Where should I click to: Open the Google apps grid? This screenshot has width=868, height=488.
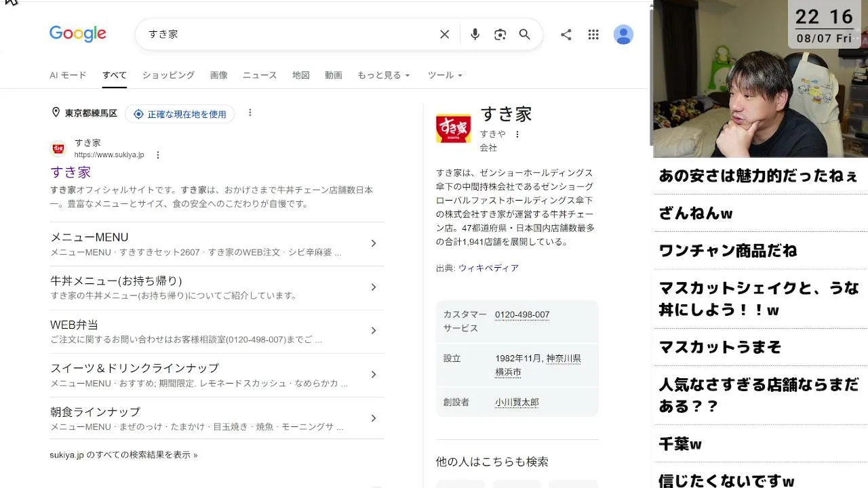593,35
